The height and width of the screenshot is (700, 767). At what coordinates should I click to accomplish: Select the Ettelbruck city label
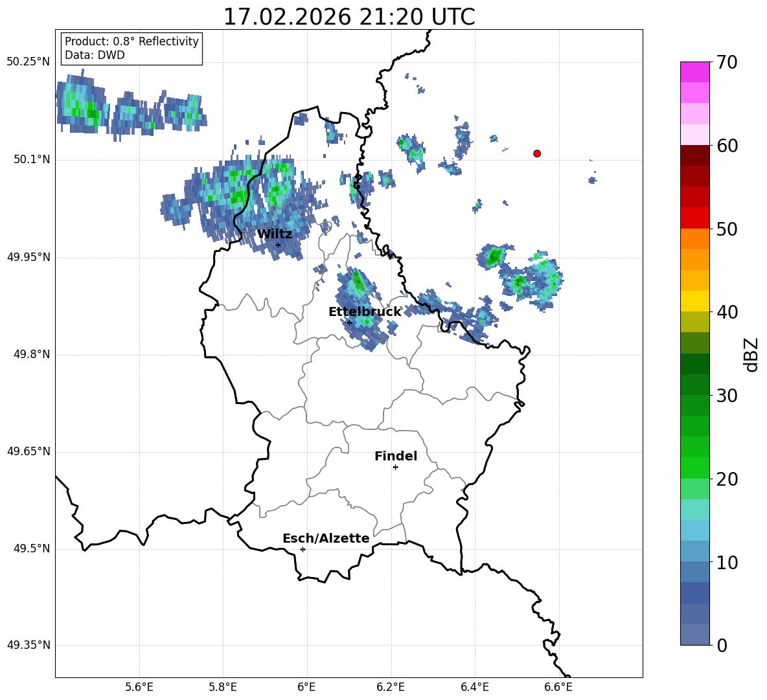point(365,312)
